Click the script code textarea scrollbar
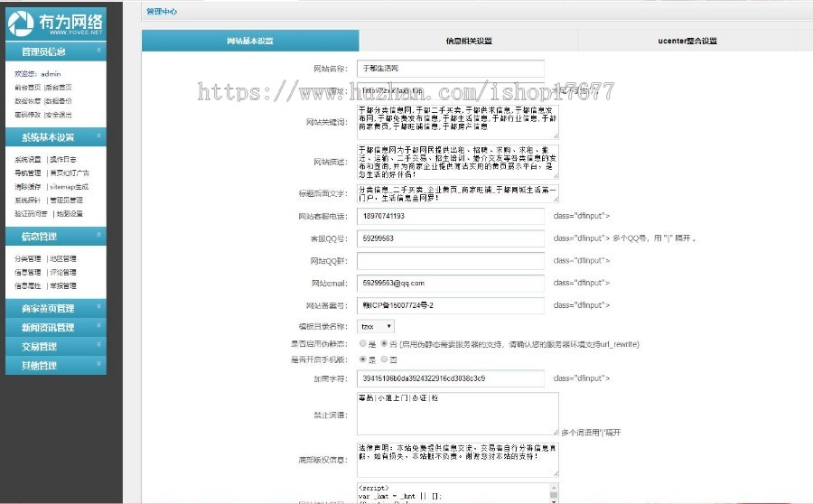The width and height of the screenshot is (813, 504). (x=554, y=493)
